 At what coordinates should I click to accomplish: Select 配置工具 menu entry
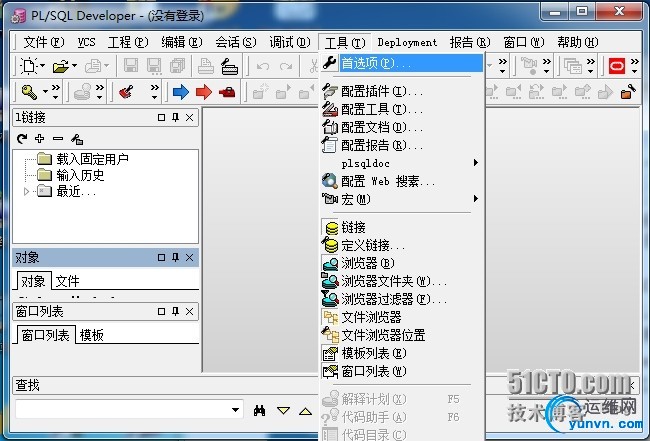[x=402, y=109]
